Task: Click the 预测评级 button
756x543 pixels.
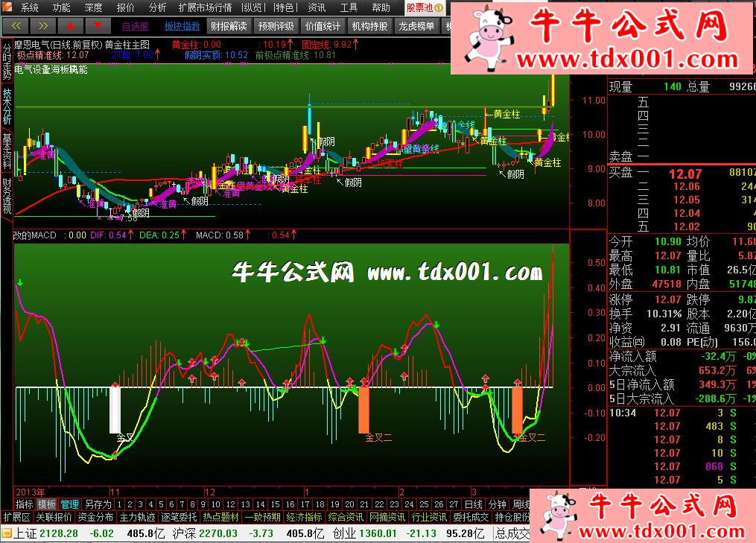Action: [x=276, y=26]
